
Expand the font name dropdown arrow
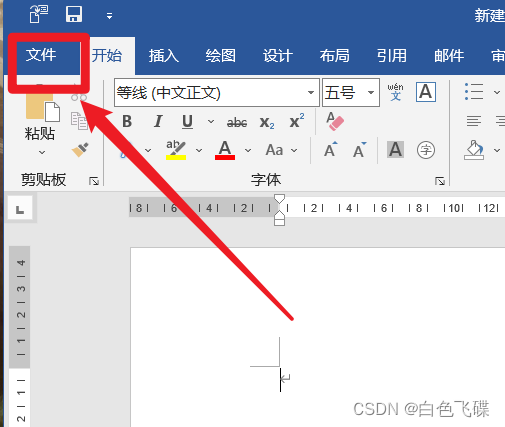tap(311, 92)
